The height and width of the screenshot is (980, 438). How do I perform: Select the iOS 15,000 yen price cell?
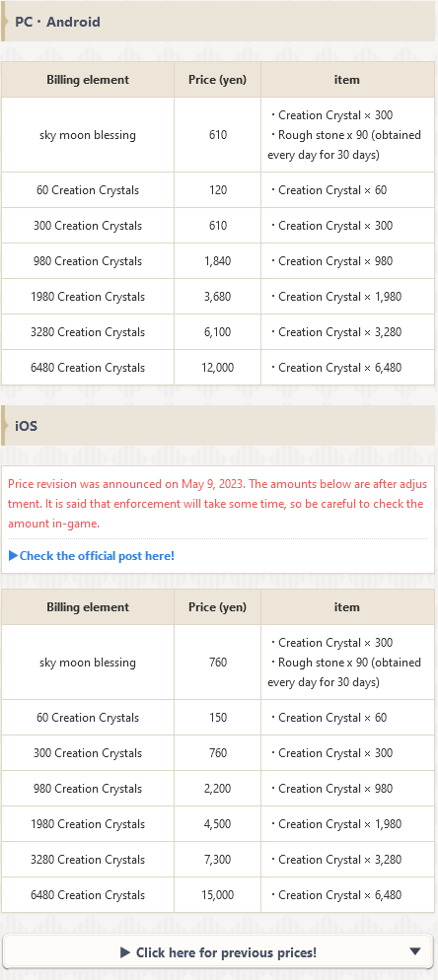(218, 895)
